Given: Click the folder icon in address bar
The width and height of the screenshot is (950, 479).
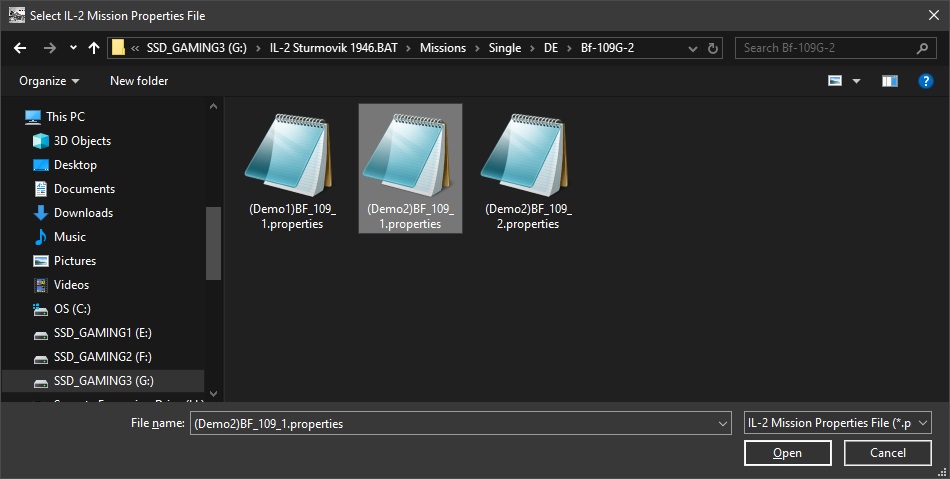Looking at the screenshot, I should click(119, 48).
